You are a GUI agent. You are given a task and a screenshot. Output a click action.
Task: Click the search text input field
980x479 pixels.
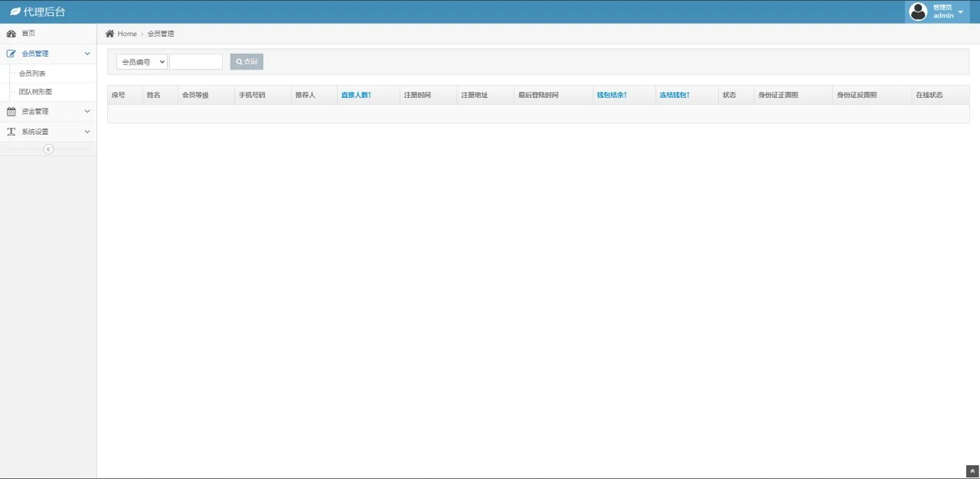pyautogui.click(x=196, y=62)
